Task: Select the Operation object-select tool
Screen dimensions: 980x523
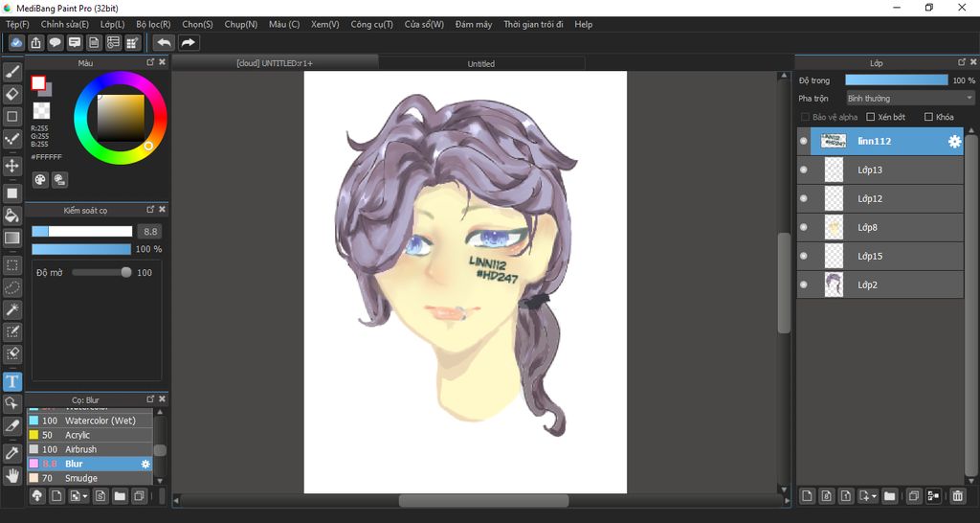Action: coord(11,403)
